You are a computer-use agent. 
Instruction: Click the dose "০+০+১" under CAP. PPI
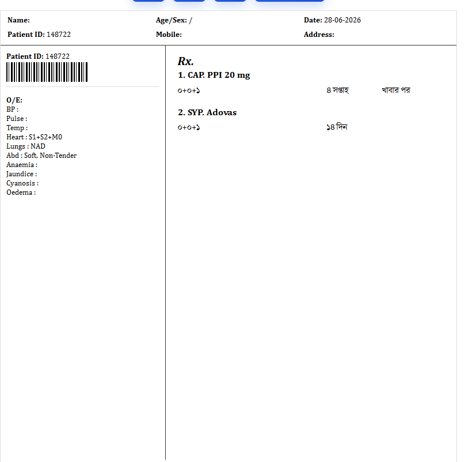[189, 90]
